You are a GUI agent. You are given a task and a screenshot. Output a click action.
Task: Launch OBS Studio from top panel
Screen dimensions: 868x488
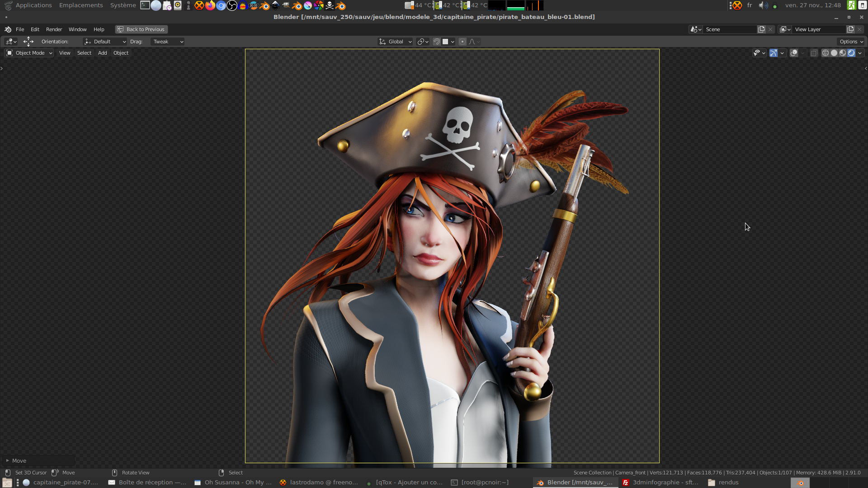click(x=232, y=5)
